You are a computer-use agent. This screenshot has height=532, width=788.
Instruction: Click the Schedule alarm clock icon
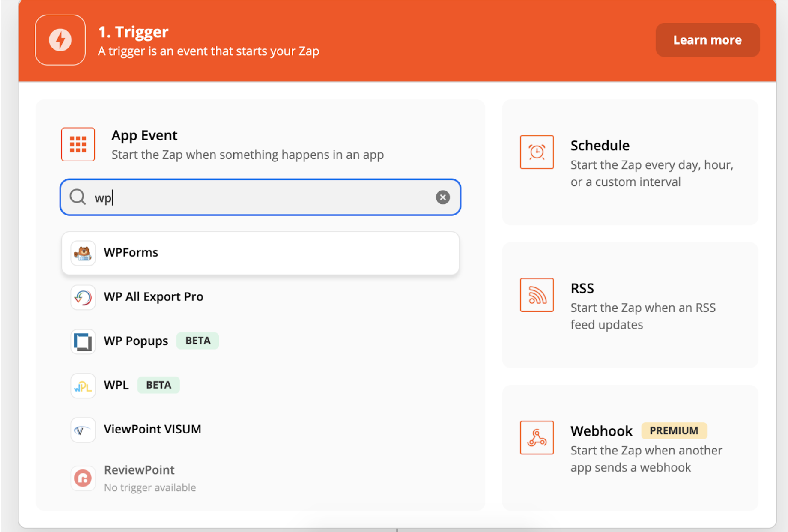(537, 152)
